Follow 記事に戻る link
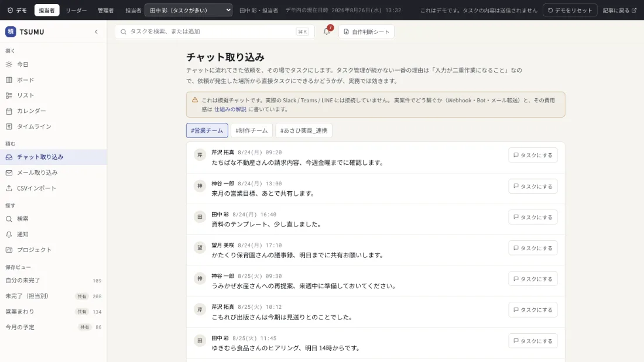The height and width of the screenshot is (362, 644). pos(619,11)
